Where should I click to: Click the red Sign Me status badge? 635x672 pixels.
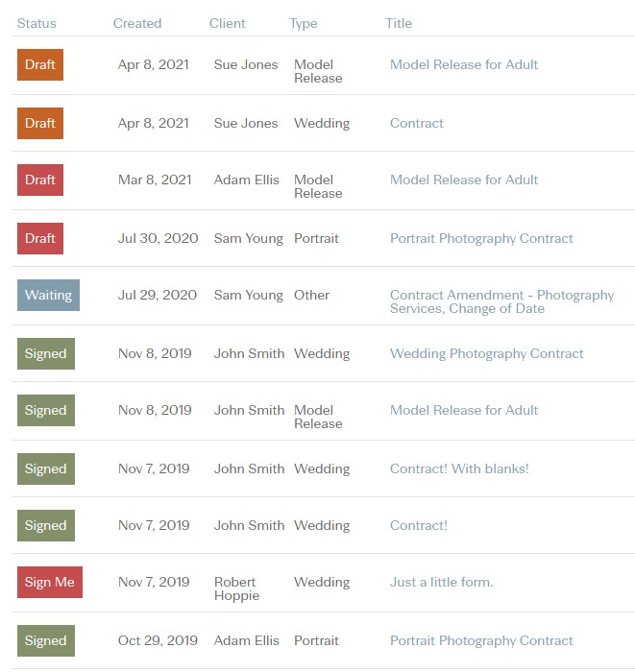[50, 582]
